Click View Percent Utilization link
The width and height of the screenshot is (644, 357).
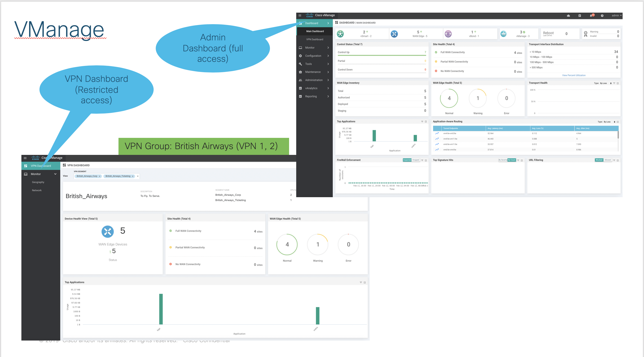[574, 75]
